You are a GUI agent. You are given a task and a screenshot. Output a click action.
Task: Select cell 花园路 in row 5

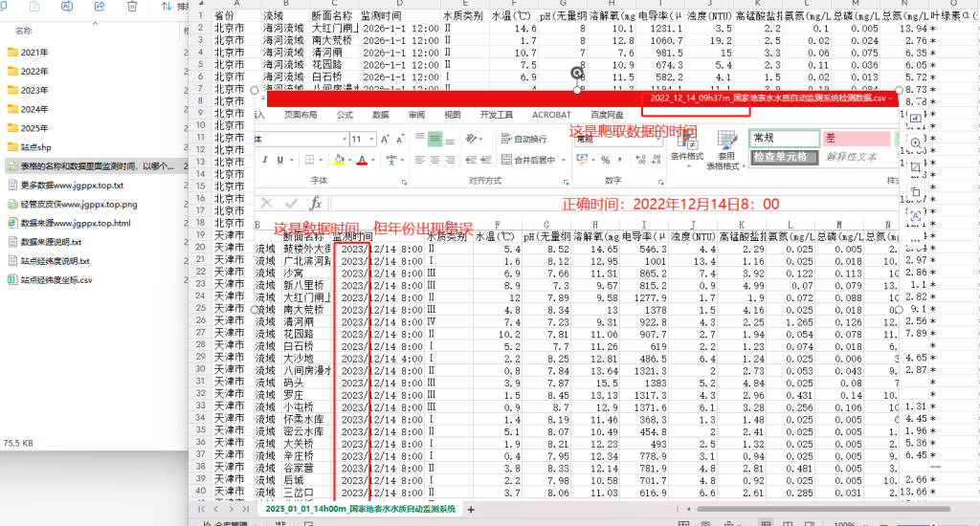pos(334,64)
